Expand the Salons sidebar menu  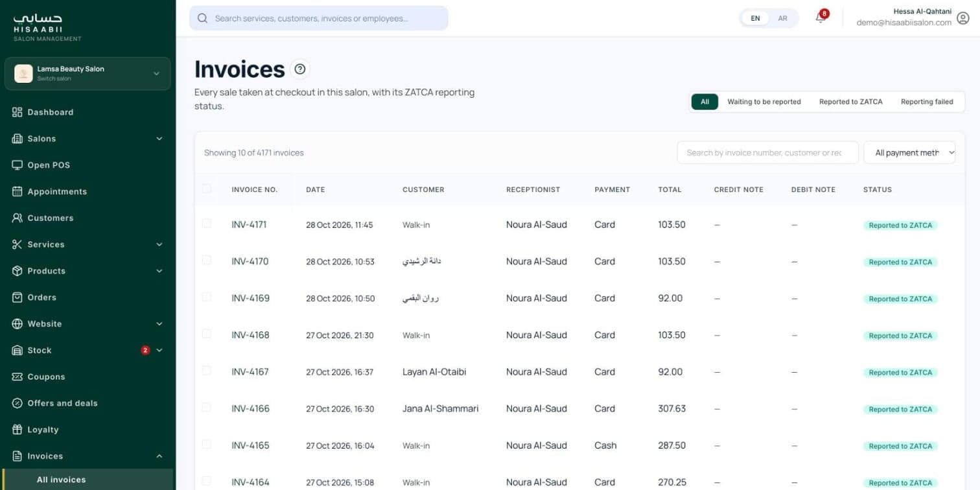[87, 139]
